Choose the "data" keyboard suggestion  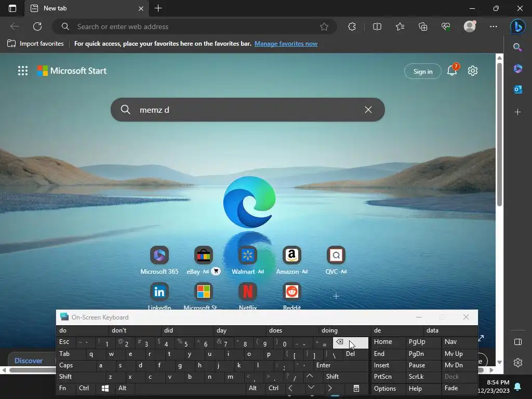[x=450, y=330]
